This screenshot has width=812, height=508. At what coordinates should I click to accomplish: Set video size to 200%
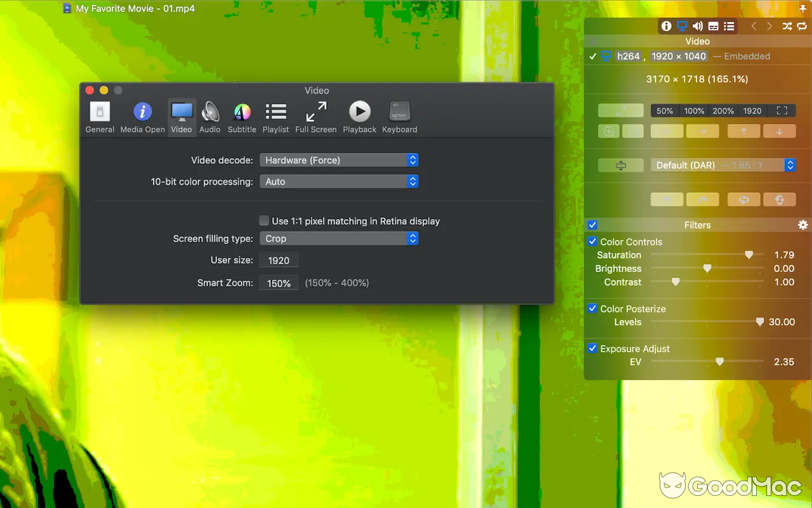coord(723,110)
